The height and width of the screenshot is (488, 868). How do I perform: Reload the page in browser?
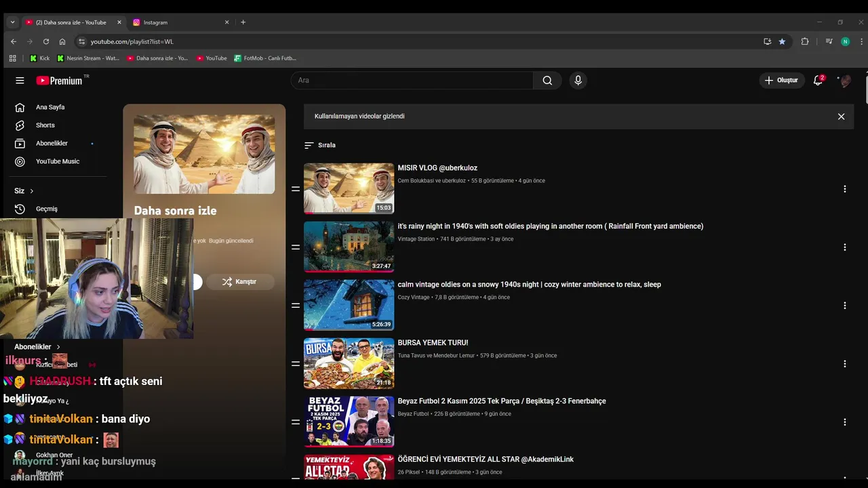pyautogui.click(x=46, y=41)
